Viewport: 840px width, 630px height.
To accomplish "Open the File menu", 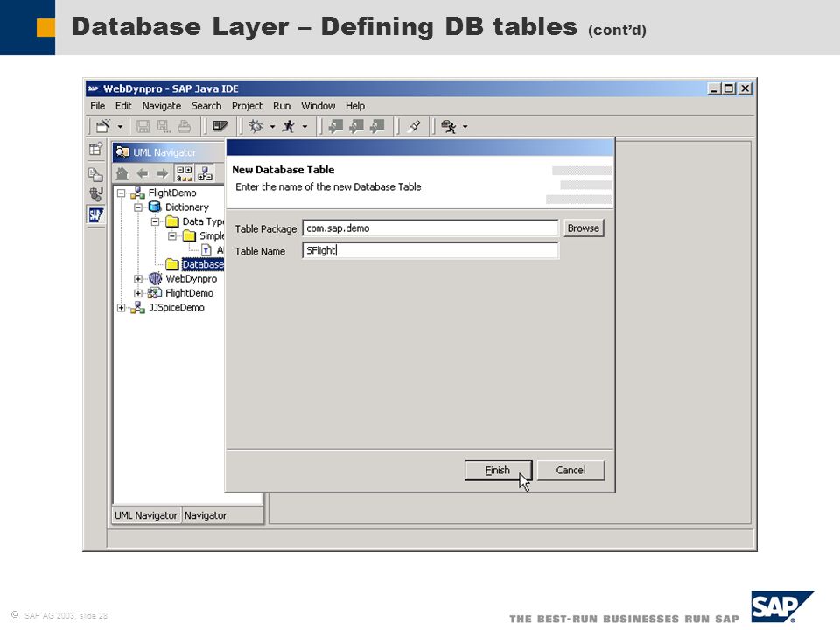I will [97, 106].
